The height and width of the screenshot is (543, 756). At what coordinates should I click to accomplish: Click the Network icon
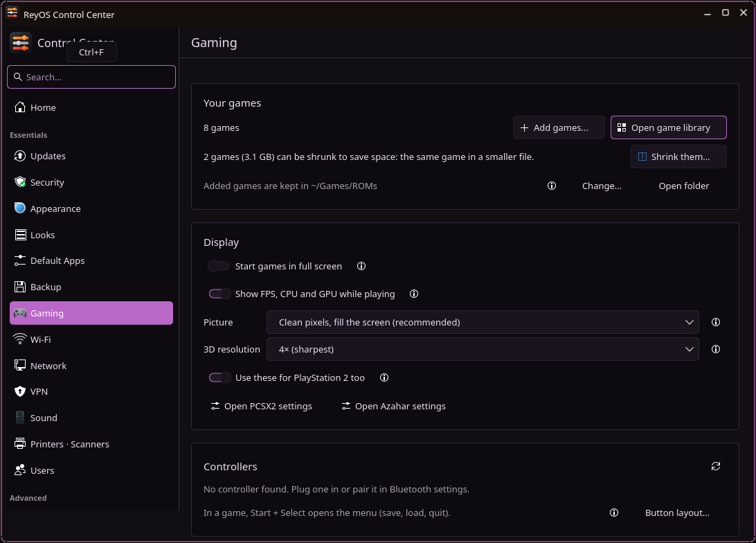(20, 366)
